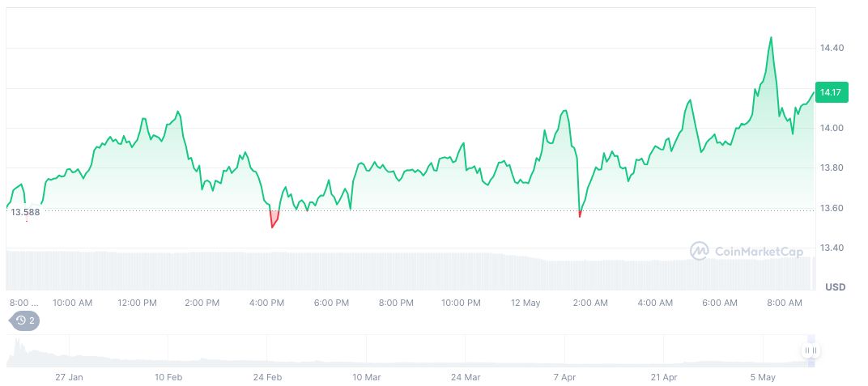Viewport: 868px width, 386px height.
Task: Click the 13.40 price axis label
Action: click(x=832, y=248)
